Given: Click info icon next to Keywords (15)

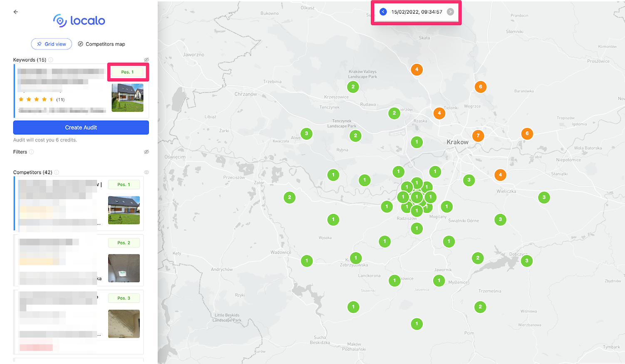Looking at the screenshot, I should (51, 60).
